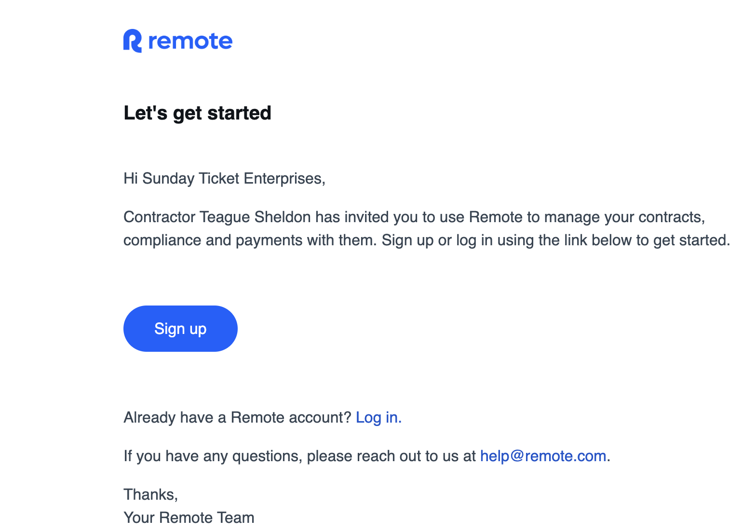
Task: Click the Remote "R" logo icon
Action: point(133,41)
